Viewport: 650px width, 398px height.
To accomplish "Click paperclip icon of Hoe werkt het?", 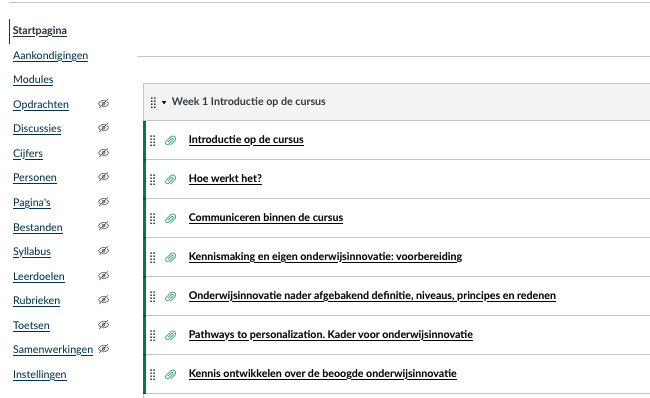I will tap(170, 180).
